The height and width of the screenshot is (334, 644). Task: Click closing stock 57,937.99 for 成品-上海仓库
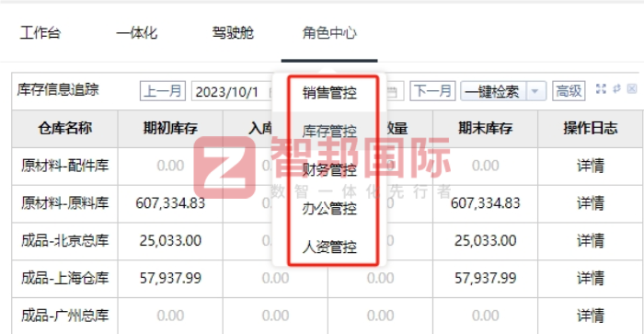point(485,278)
